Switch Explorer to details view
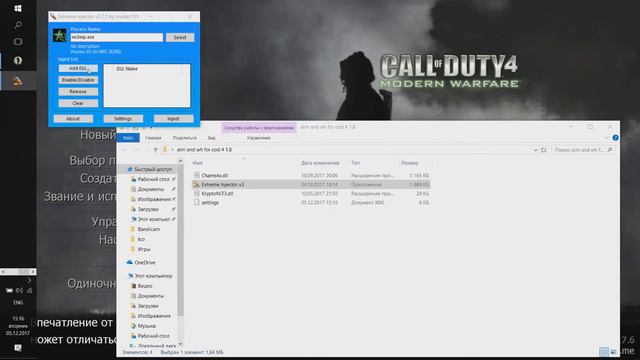 (604, 352)
